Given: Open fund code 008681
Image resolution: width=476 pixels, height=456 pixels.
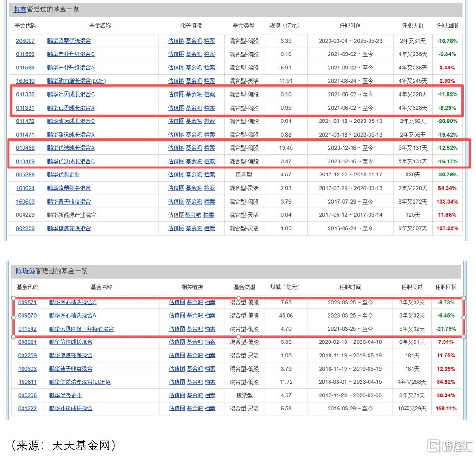Looking at the screenshot, I should [x=27, y=342].
